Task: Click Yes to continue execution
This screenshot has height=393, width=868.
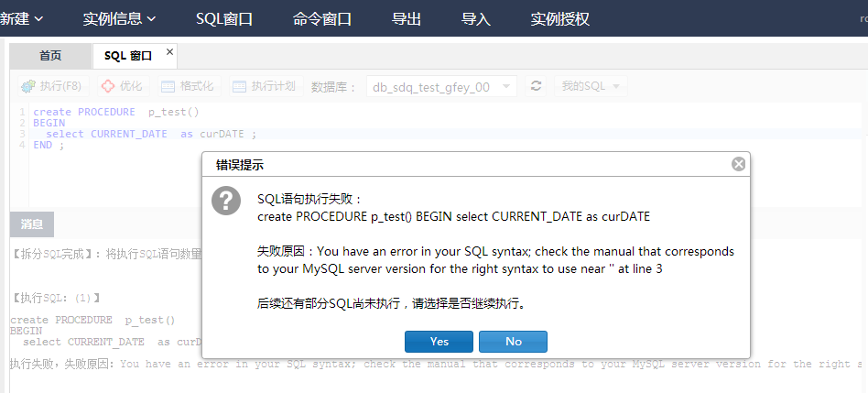Action: [439, 341]
